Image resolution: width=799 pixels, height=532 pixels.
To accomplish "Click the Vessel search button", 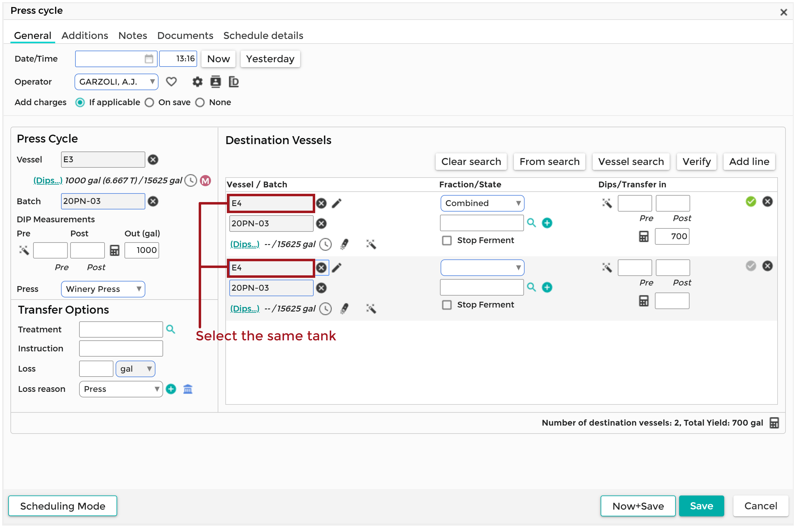I will (631, 162).
